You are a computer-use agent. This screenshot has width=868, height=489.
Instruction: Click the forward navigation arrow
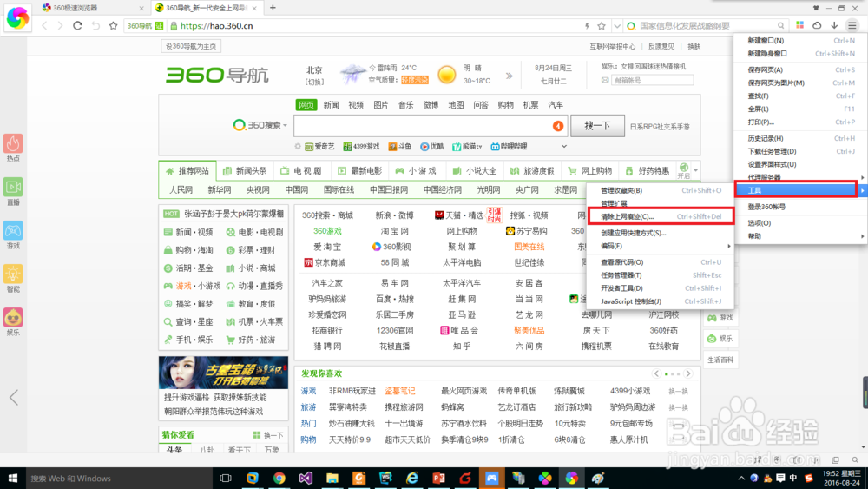pyautogui.click(x=60, y=25)
